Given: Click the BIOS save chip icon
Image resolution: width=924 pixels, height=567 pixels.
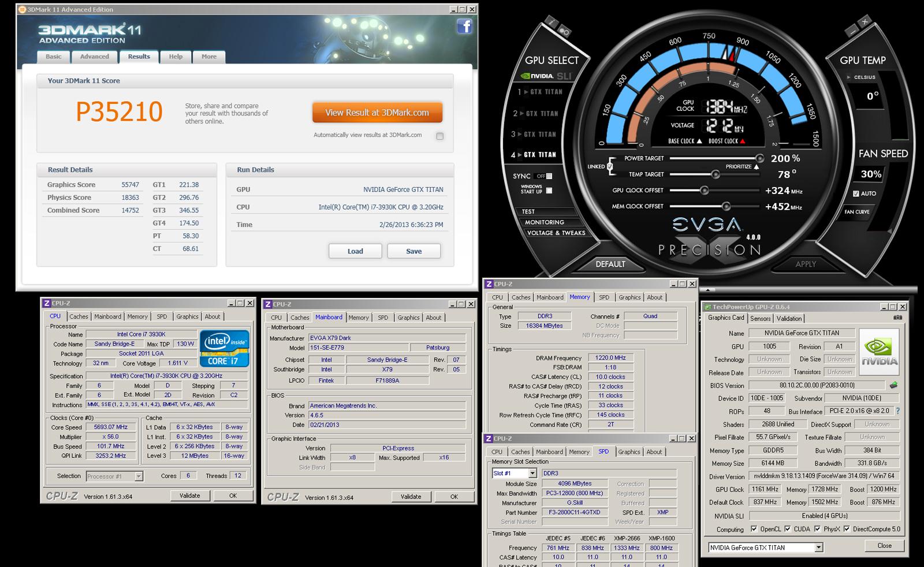Looking at the screenshot, I should (x=893, y=385).
